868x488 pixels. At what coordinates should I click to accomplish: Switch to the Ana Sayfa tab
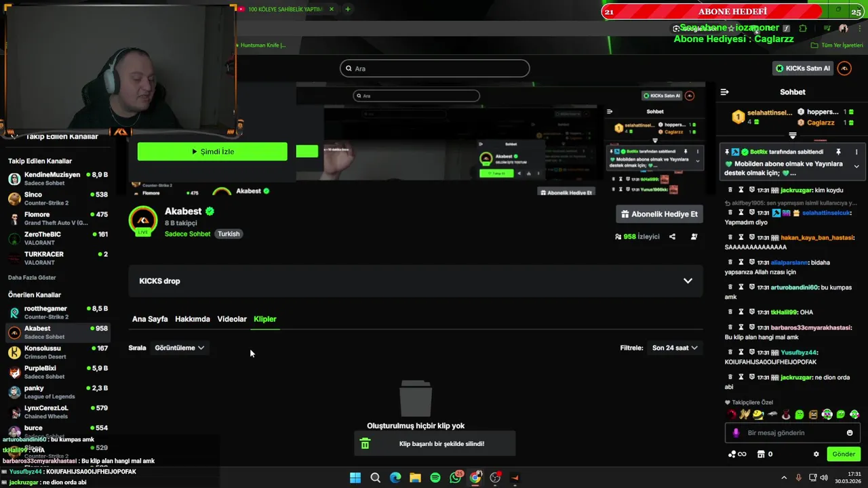click(x=150, y=319)
